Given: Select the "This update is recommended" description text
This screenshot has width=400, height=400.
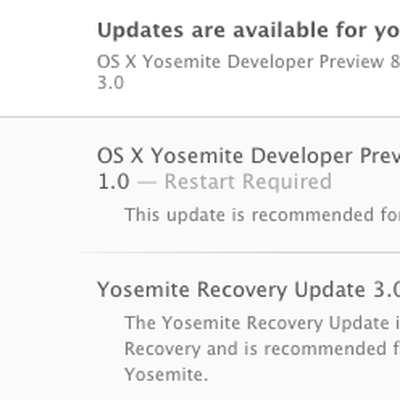Looking at the screenshot, I should click(x=262, y=215).
